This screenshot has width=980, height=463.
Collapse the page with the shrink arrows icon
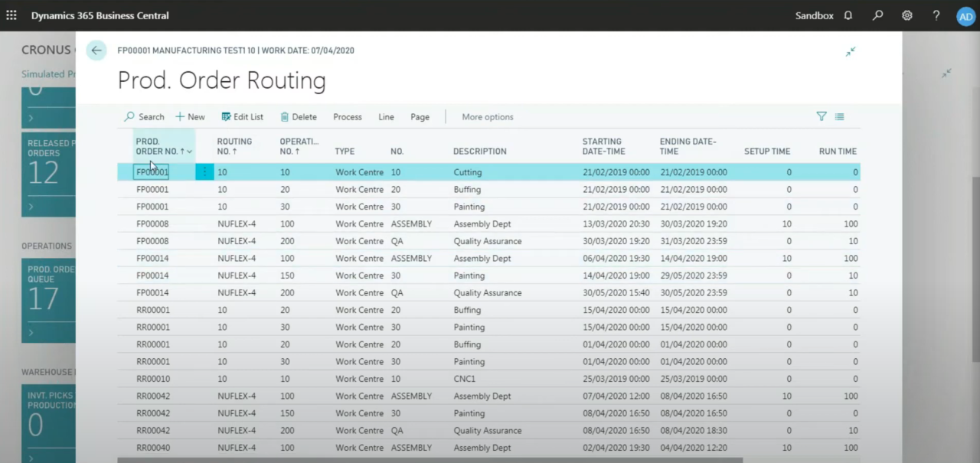click(851, 51)
